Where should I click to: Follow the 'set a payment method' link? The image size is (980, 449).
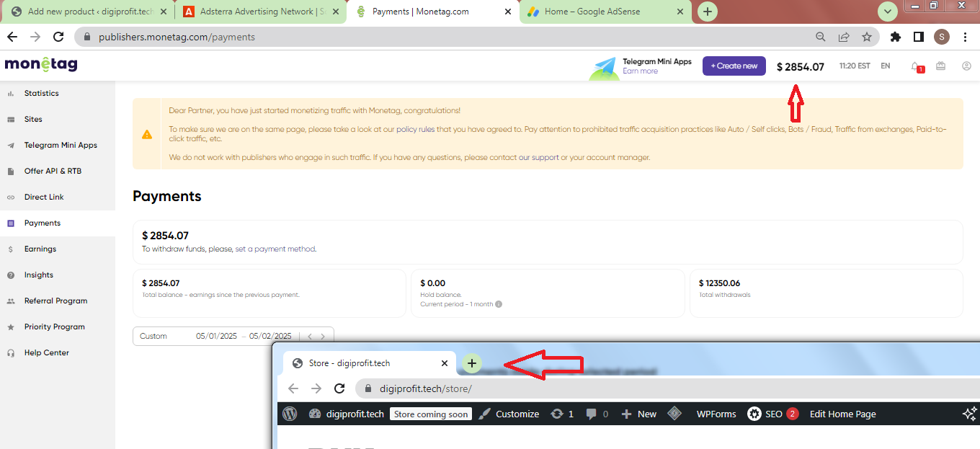tap(275, 249)
